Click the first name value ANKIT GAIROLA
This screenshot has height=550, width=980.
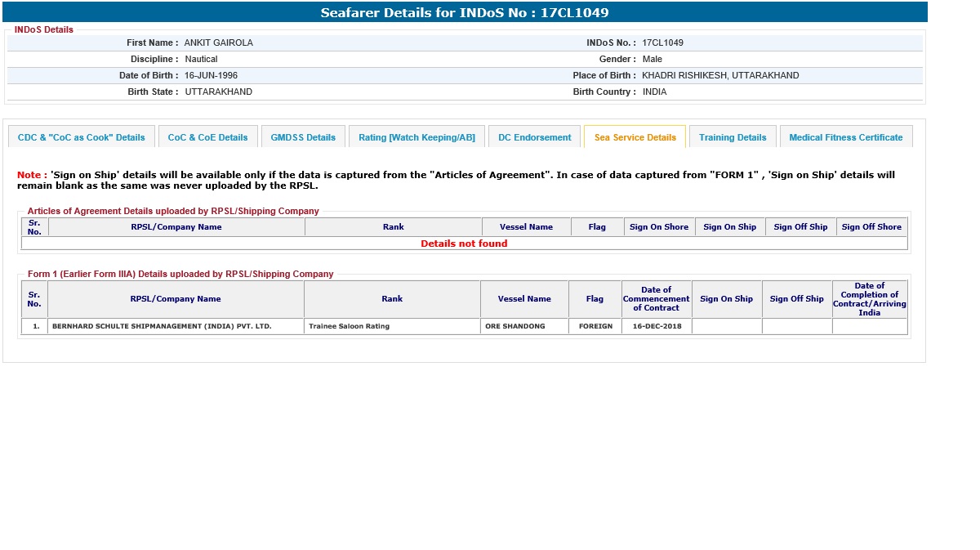[x=218, y=42]
